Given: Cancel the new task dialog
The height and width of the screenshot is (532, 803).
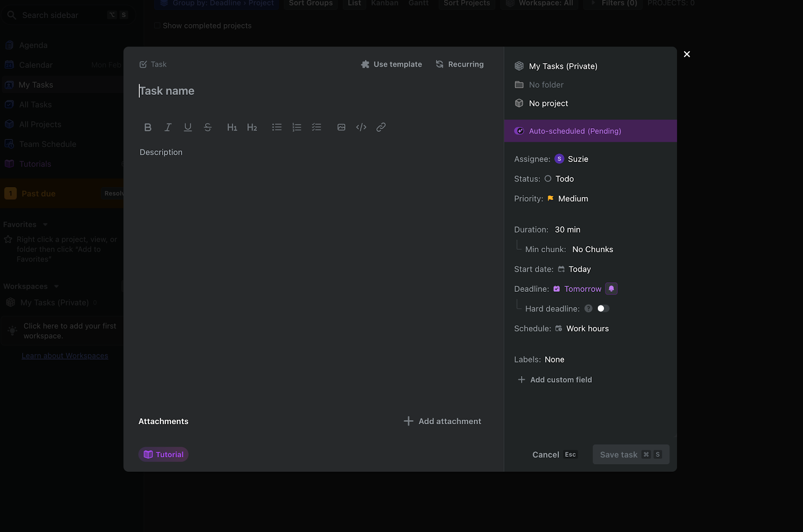Looking at the screenshot, I should click(x=554, y=455).
